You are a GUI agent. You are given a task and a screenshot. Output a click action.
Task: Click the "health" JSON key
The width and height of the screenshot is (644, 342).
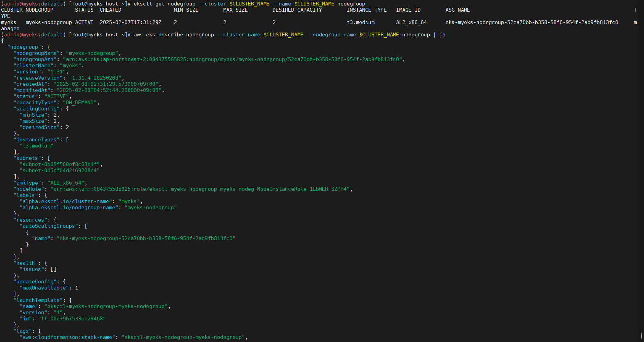[x=26, y=263]
